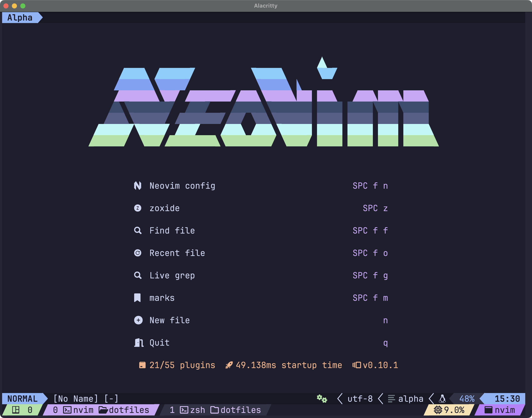
Task: Click the folder icon in window 1
Action: 215,410
